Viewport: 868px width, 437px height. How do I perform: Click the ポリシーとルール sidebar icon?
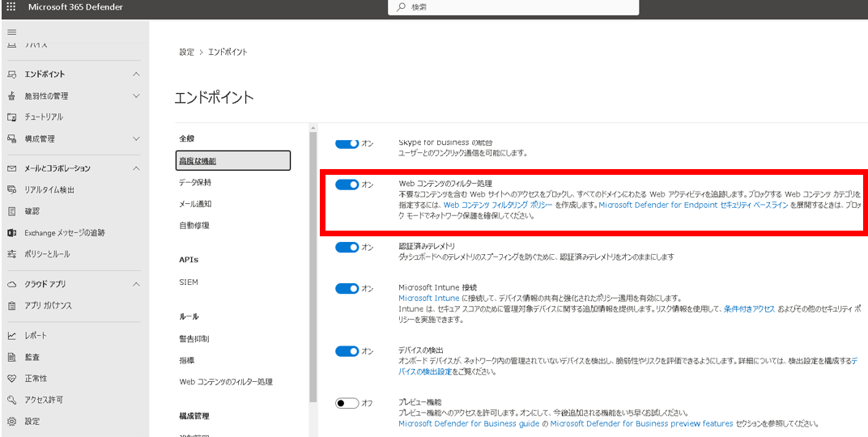[x=11, y=254]
